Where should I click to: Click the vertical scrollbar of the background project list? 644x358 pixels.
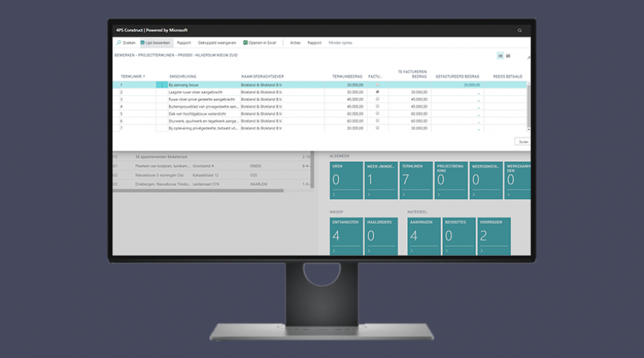tap(312, 170)
